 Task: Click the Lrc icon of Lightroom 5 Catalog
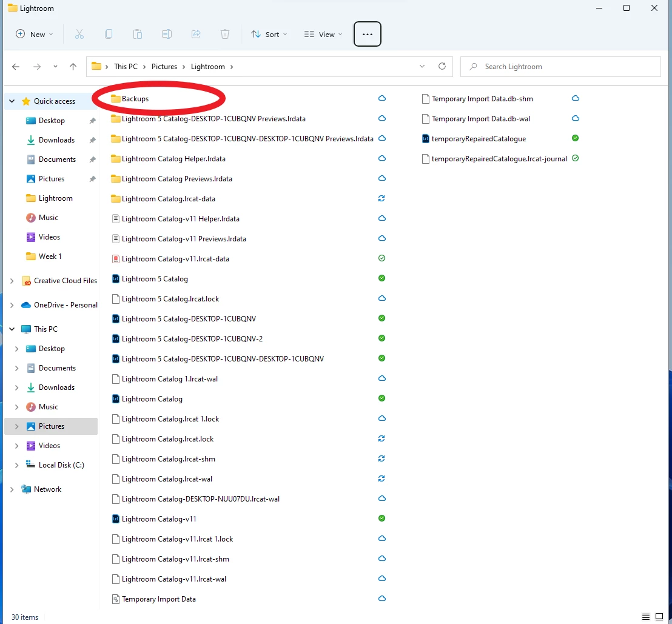(115, 279)
